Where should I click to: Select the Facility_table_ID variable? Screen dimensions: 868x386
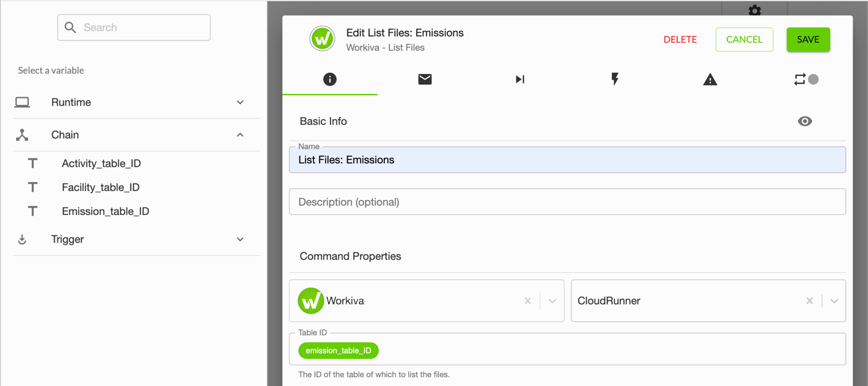click(x=100, y=187)
